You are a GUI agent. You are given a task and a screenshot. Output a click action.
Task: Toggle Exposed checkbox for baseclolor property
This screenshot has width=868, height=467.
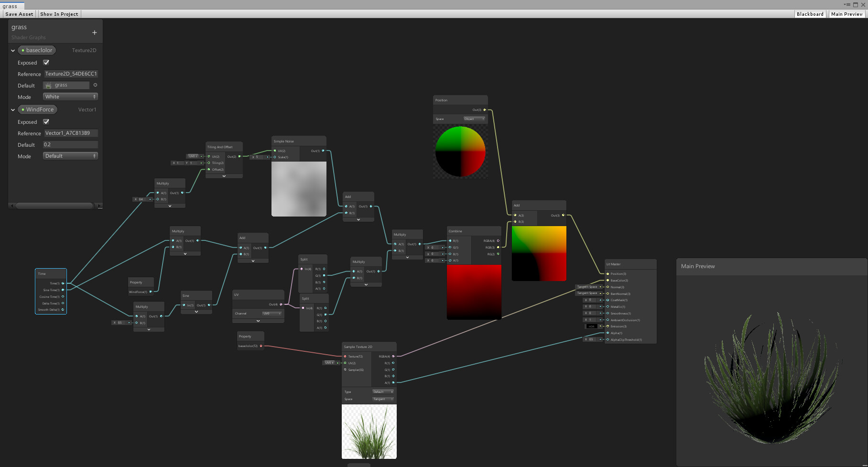pyautogui.click(x=46, y=63)
